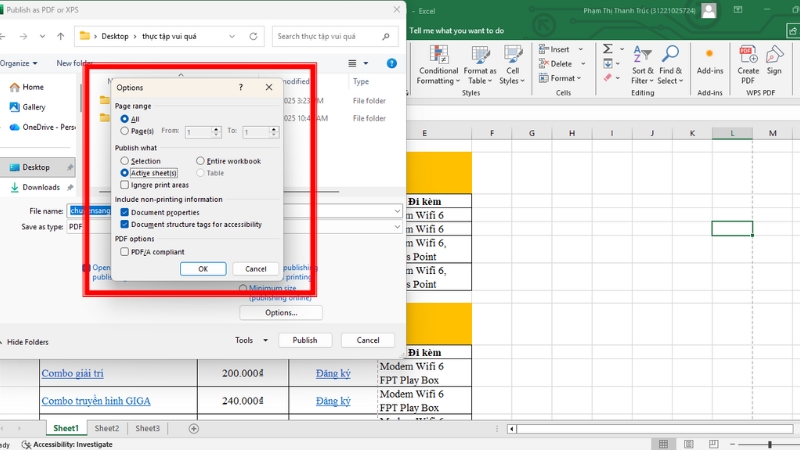The width and height of the screenshot is (800, 450).
Task: Expand the Format dropdown in Cells group
Action: click(x=563, y=78)
